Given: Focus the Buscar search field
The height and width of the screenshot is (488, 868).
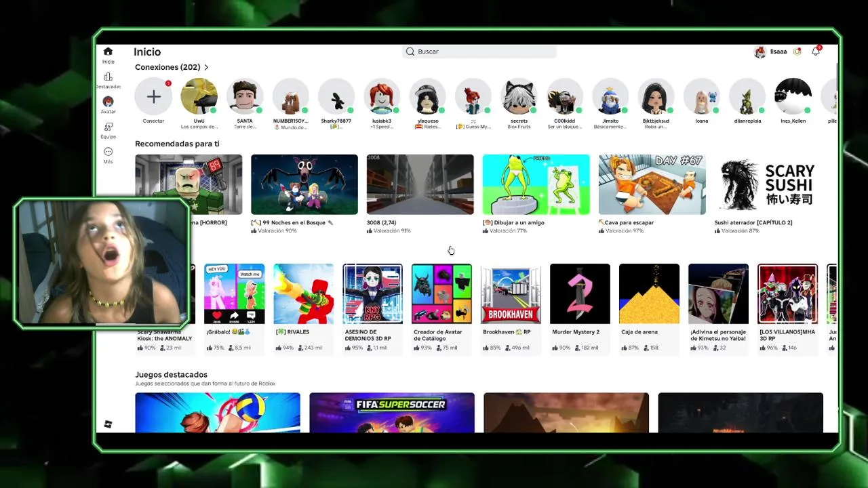Looking at the screenshot, I should pos(479,52).
